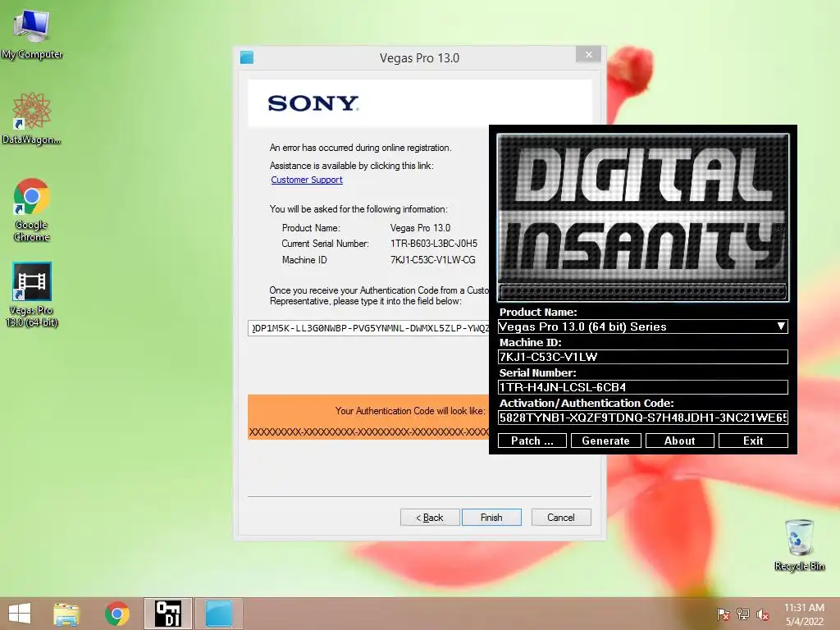The width and height of the screenshot is (840, 630).
Task: Click the muted volume tray icon
Action: pyautogui.click(x=763, y=614)
